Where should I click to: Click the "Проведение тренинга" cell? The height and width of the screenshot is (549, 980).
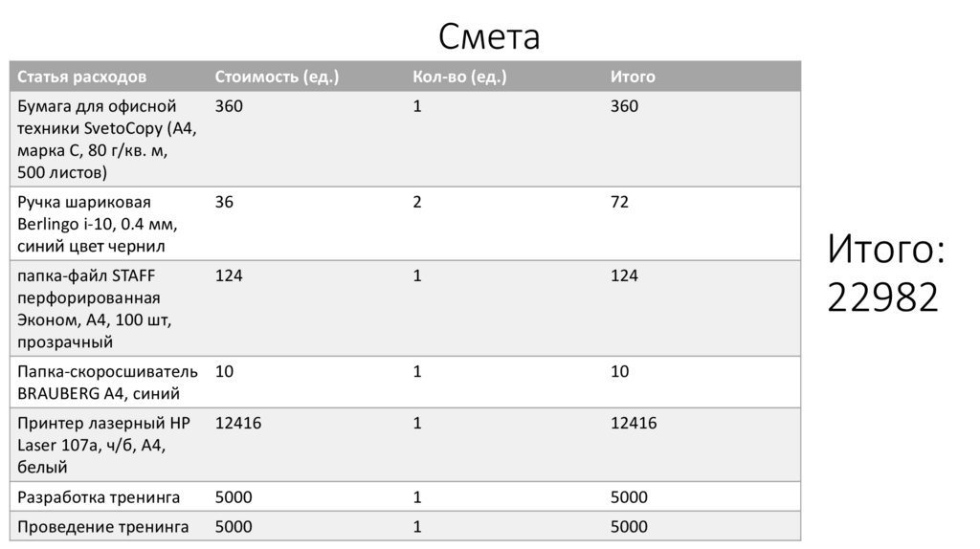point(102,526)
